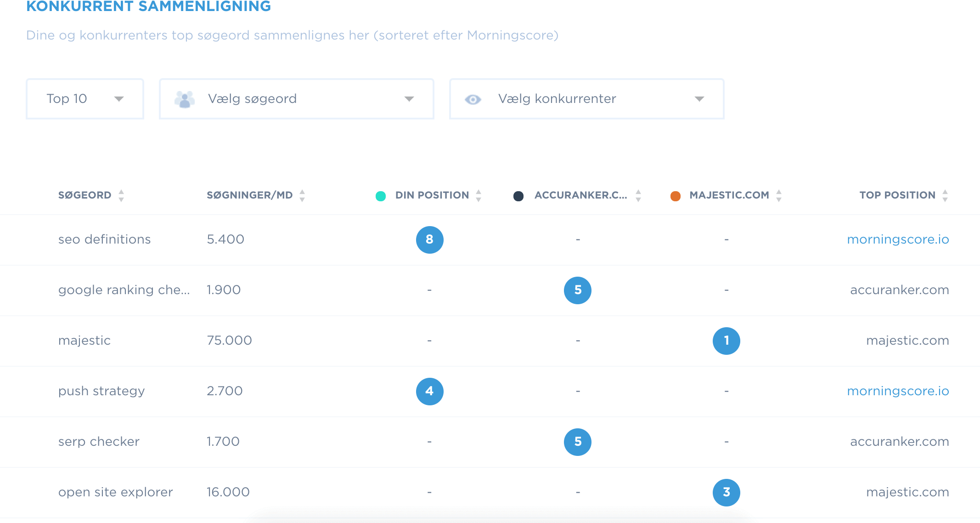
Task: Click the teal DIN POSITION color dot
Action: (381, 196)
